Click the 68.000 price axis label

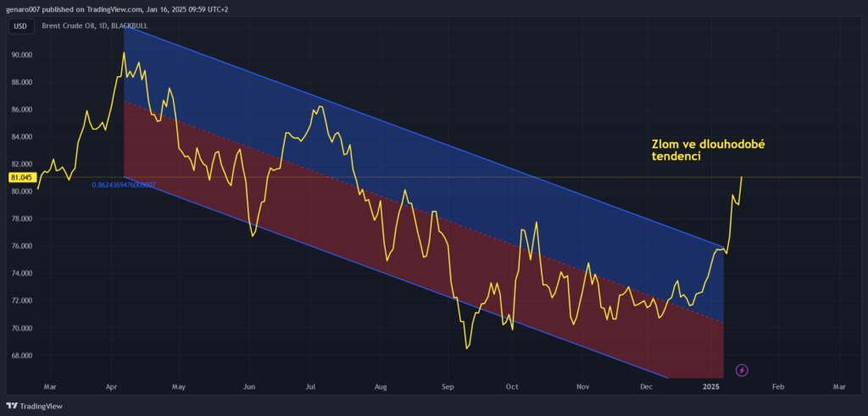20,356
